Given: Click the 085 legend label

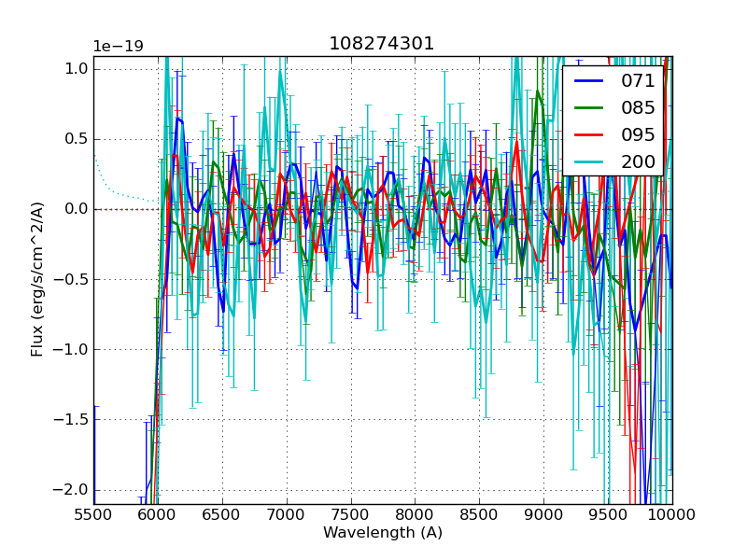Looking at the screenshot, I should point(638,108).
